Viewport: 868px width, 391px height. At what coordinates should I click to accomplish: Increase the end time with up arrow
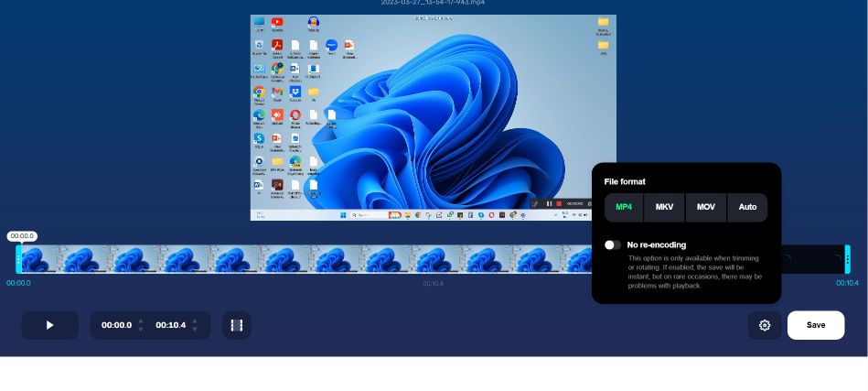[194, 321]
